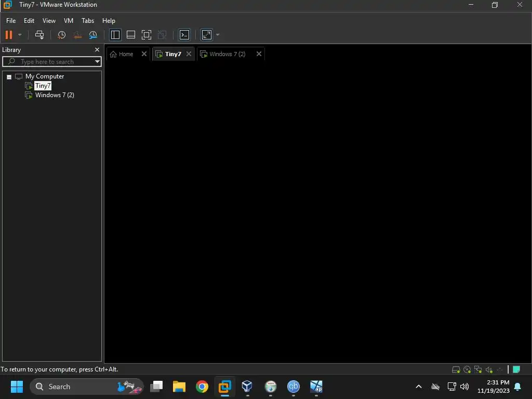The width and height of the screenshot is (532, 399).
Task: Click the stretch guest display icon
Action: [207, 35]
